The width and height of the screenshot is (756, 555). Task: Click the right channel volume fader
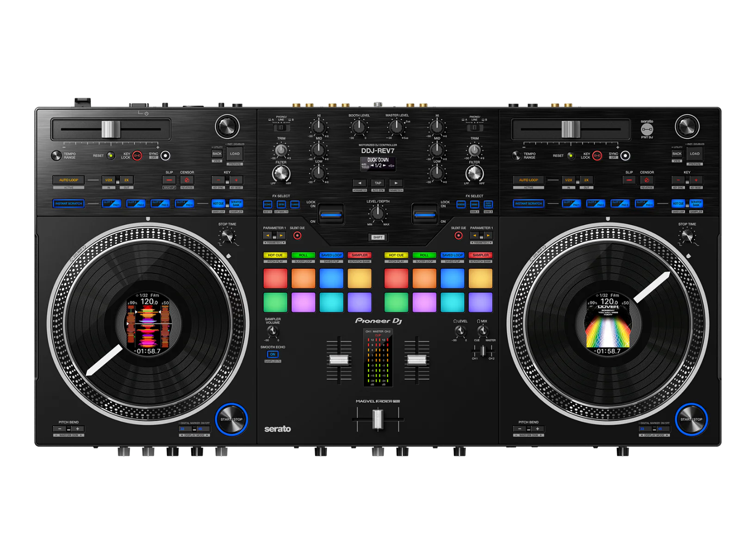click(416, 360)
